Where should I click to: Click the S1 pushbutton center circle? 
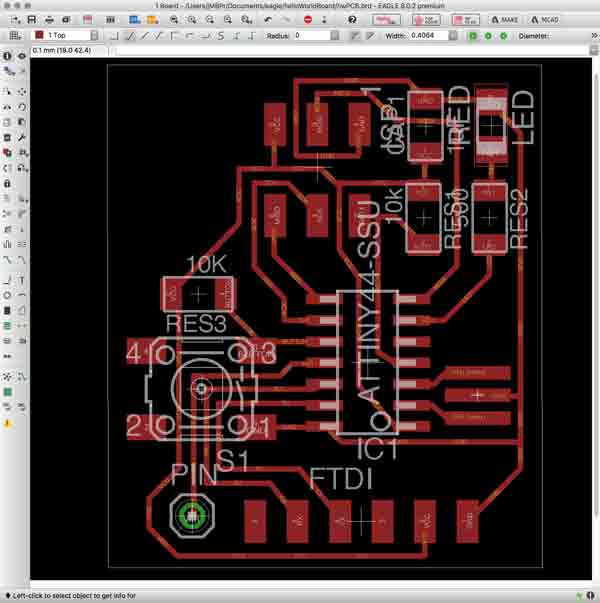201,389
